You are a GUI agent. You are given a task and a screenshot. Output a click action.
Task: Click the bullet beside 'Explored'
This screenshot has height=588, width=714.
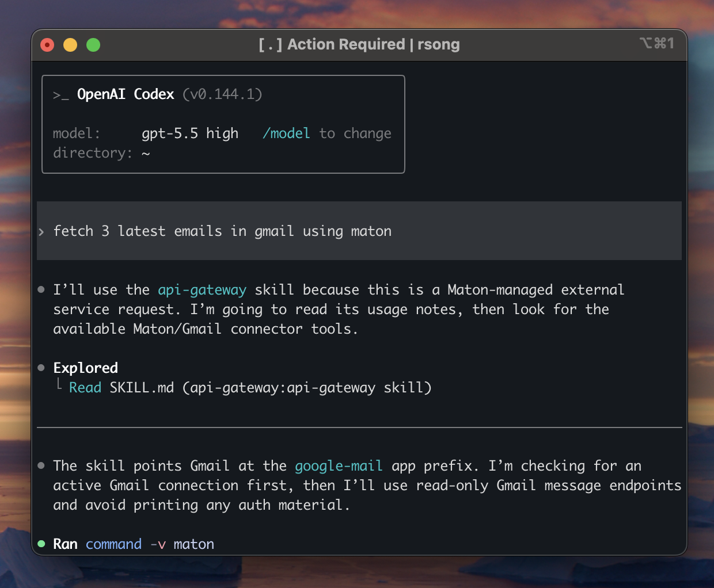click(41, 368)
